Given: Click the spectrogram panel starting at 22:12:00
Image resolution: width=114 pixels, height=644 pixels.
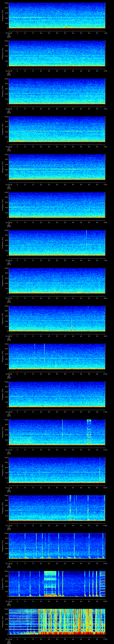Looking at the screenshot, I should point(57,470).
